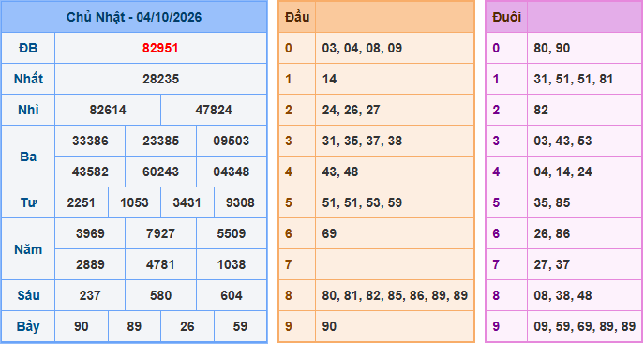Select the Năm number 5509

(232, 233)
